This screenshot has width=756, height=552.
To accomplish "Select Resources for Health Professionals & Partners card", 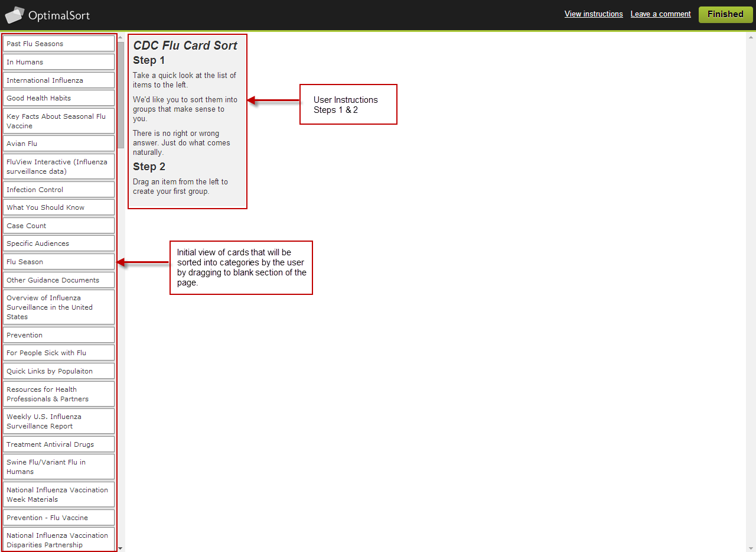I will tap(58, 394).
